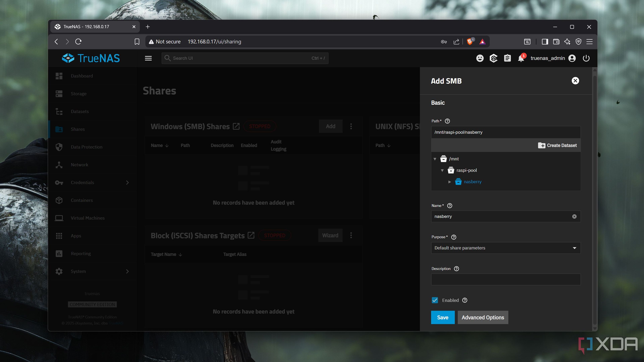Collapse the raspi-pool tree node
The height and width of the screenshot is (362, 644).
pyautogui.click(x=442, y=170)
